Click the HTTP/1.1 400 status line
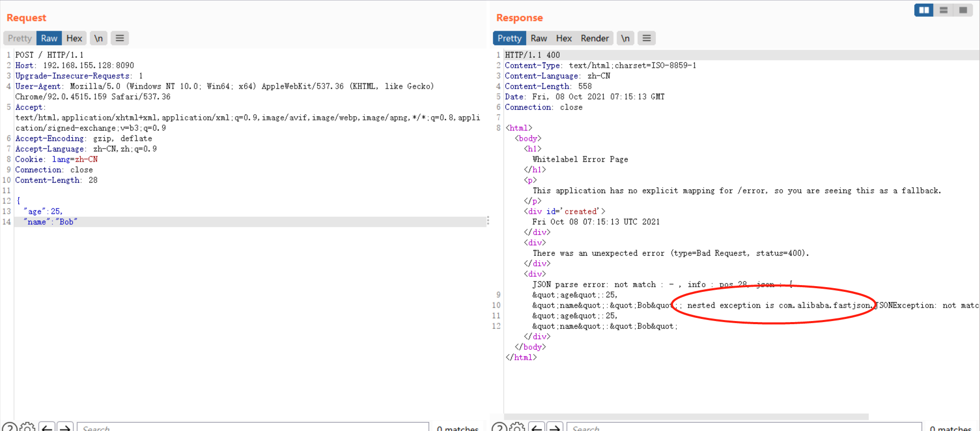 [532, 55]
